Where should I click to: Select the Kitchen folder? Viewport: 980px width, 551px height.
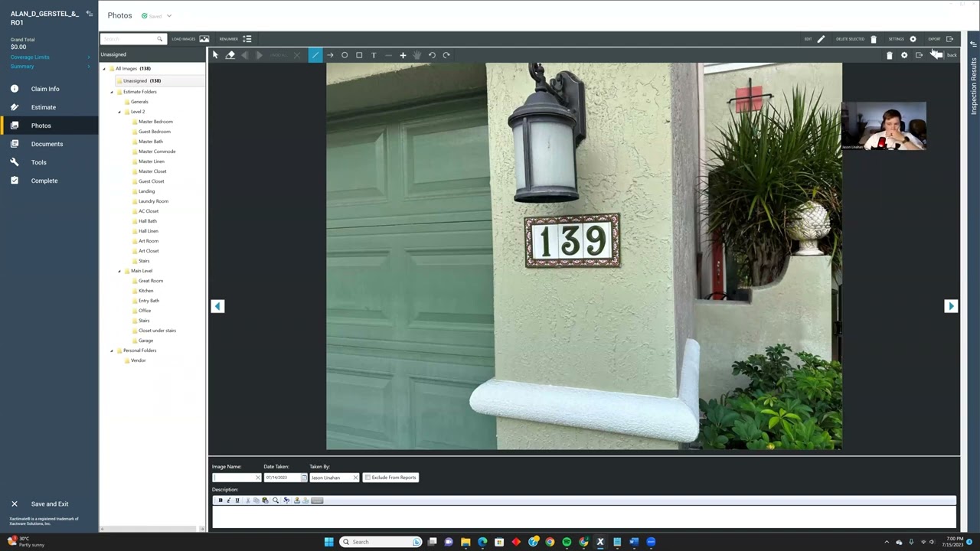click(145, 291)
